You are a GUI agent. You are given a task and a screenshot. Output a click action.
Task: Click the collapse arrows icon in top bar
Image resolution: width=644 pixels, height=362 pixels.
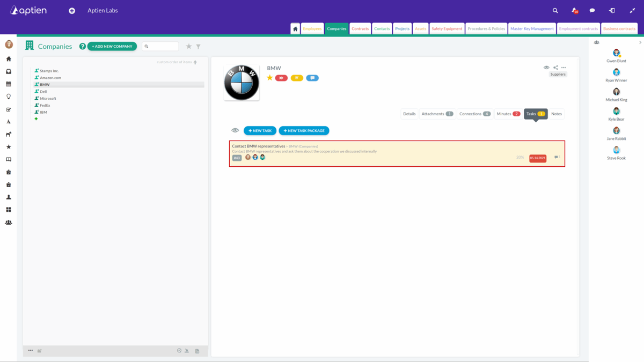[632, 11]
